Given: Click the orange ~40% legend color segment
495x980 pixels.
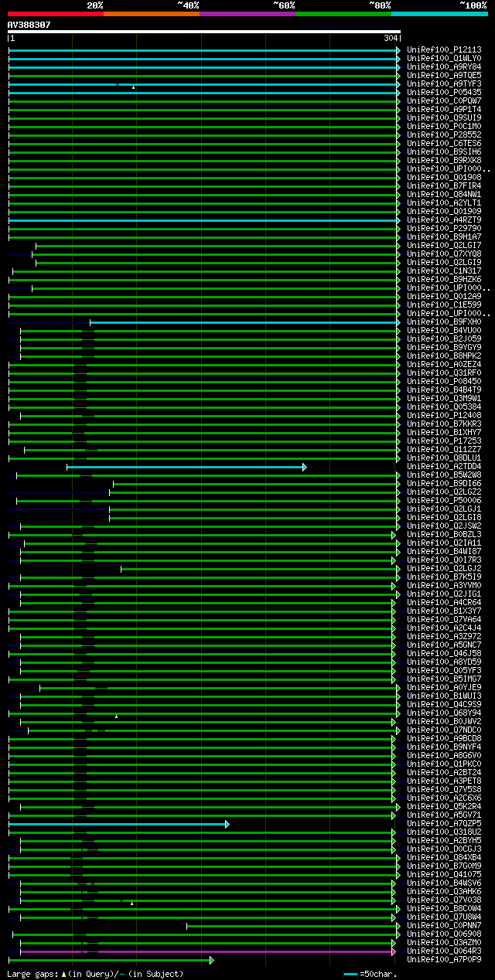Looking at the screenshot, I should pyautogui.click(x=152, y=13).
